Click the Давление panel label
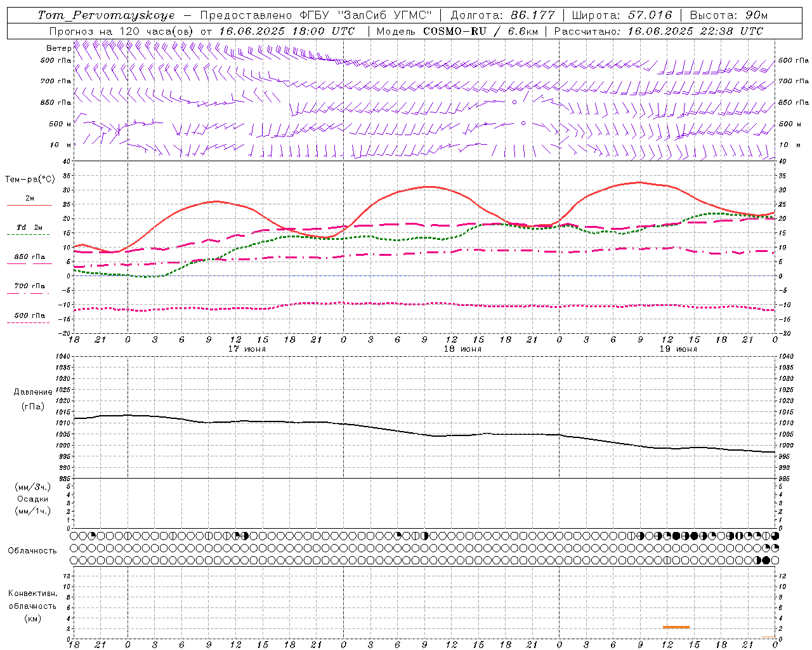812x650 pixels. click(33, 392)
